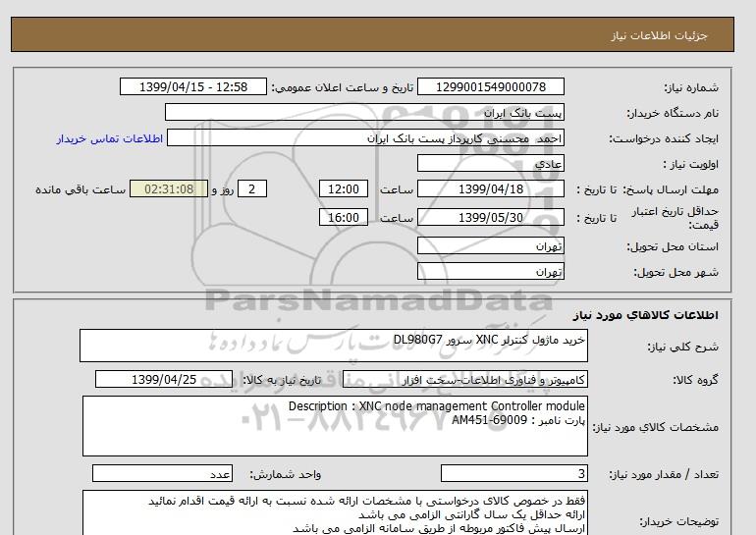Click the need date field 1399/04/25
This screenshot has height=535, width=756.
(164, 379)
